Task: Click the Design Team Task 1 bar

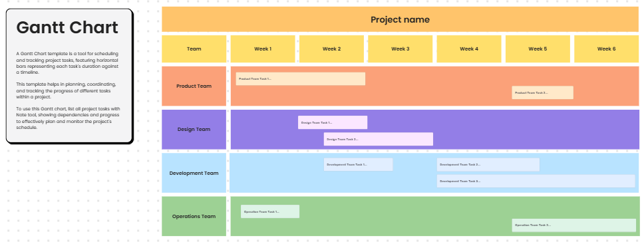Action: (x=333, y=122)
